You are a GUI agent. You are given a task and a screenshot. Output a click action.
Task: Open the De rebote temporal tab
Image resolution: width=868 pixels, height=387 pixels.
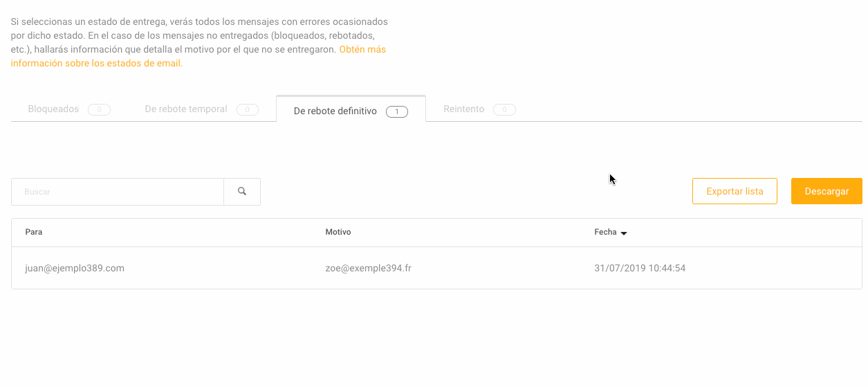pyautogui.click(x=186, y=109)
